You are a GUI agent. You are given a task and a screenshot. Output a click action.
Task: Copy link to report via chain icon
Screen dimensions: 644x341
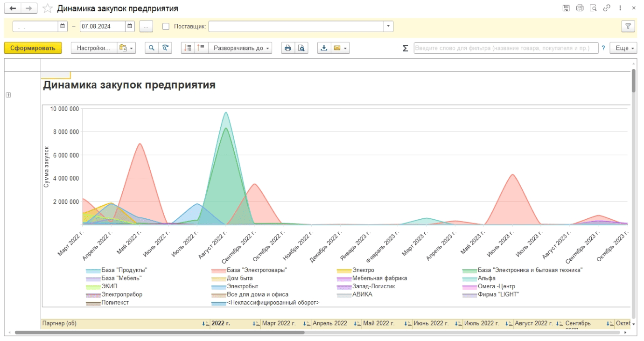coord(607,8)
